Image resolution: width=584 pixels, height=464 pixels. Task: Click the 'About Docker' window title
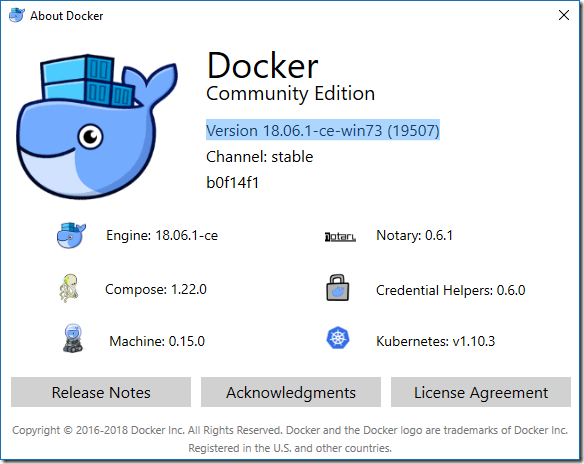67,16
